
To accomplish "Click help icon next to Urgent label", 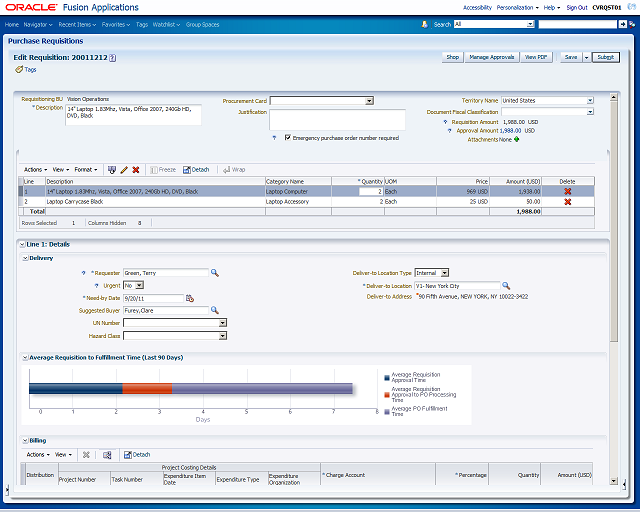I will (97, 286).
